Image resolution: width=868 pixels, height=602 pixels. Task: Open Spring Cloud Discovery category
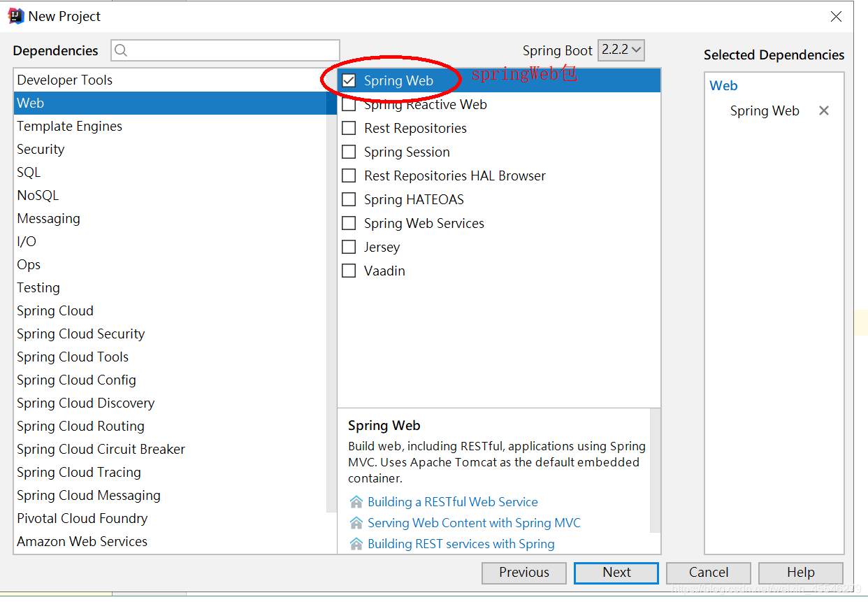[x=171, y=403]
